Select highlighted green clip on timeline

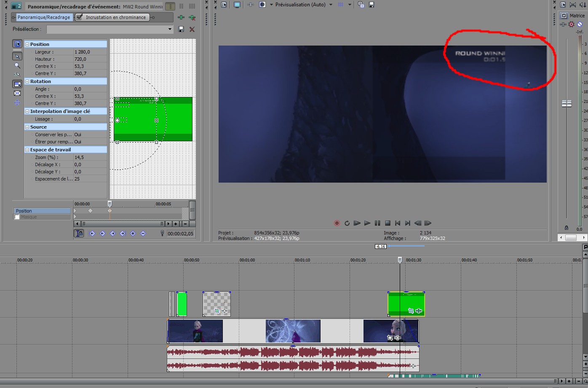(406, 304)
